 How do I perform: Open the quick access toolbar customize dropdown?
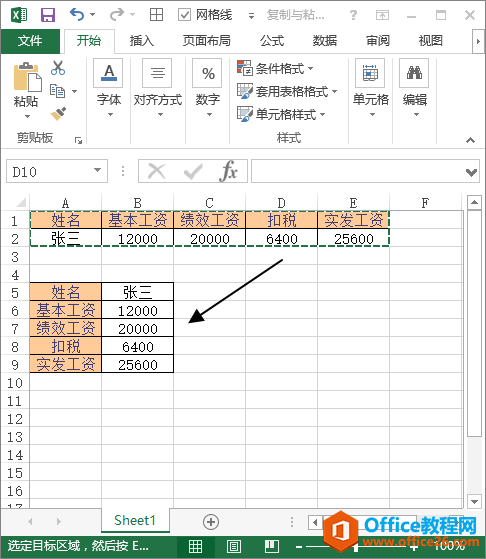coord(251,15)
